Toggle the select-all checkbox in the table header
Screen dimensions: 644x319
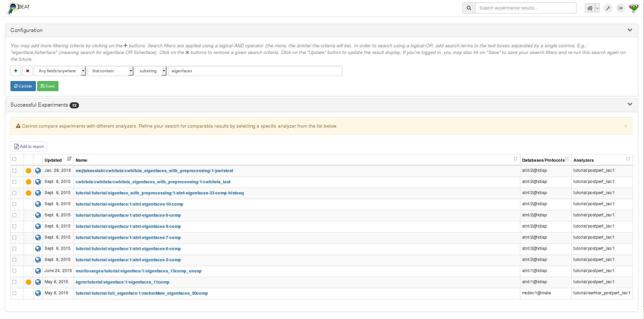[x=14, y=159]
